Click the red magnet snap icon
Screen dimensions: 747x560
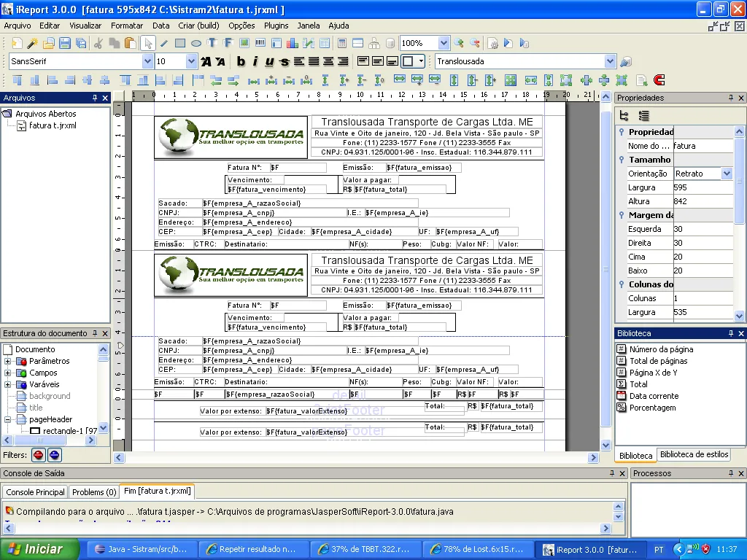point(659,80)
